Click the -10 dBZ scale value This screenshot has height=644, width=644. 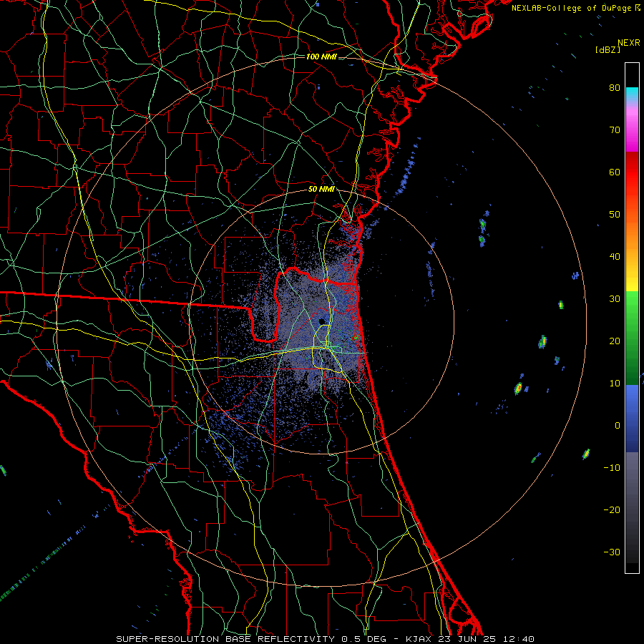point(612,468)
